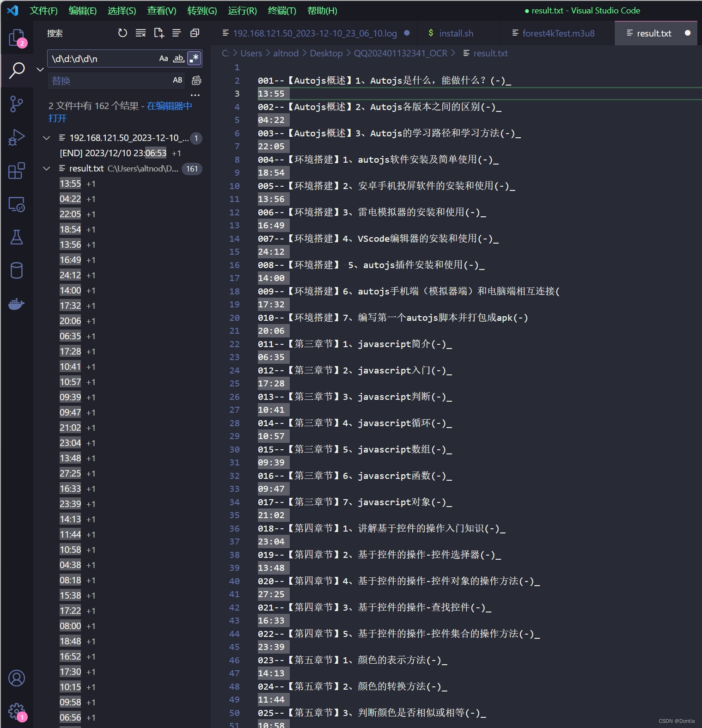This screenshot has width=702, height=728.
Task: Click the VS Code logo icon
Action: tap(13, 11)
